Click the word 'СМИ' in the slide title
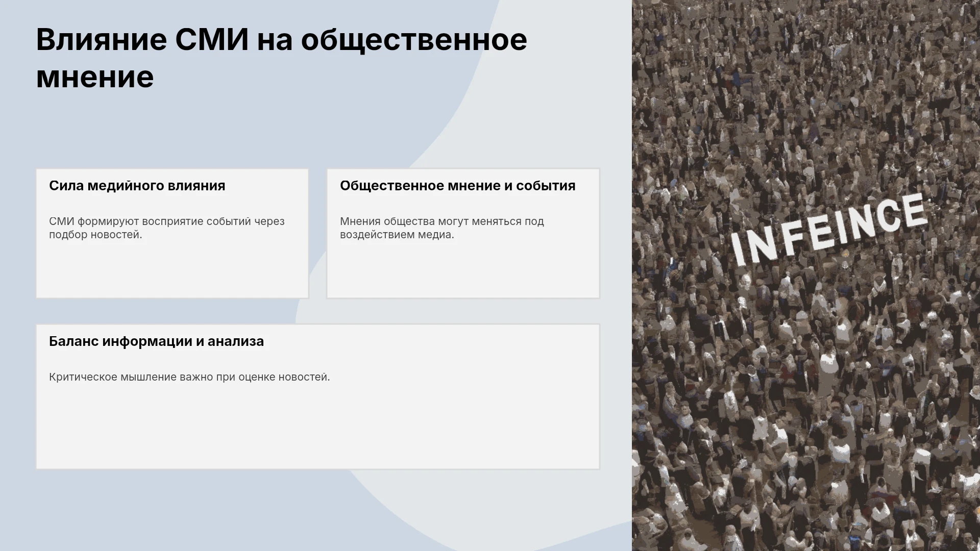The image size is (980, 551). pyautogui.click(x=212, y=39)
